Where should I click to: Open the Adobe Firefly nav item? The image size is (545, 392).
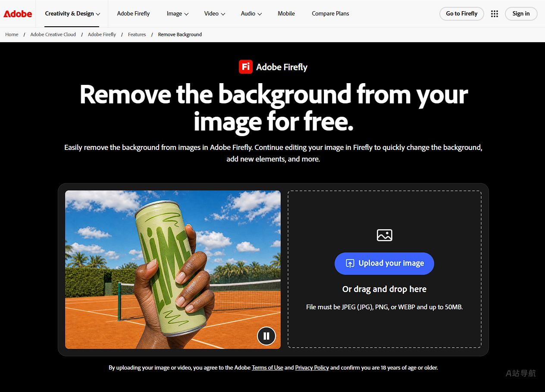point(133,14)
